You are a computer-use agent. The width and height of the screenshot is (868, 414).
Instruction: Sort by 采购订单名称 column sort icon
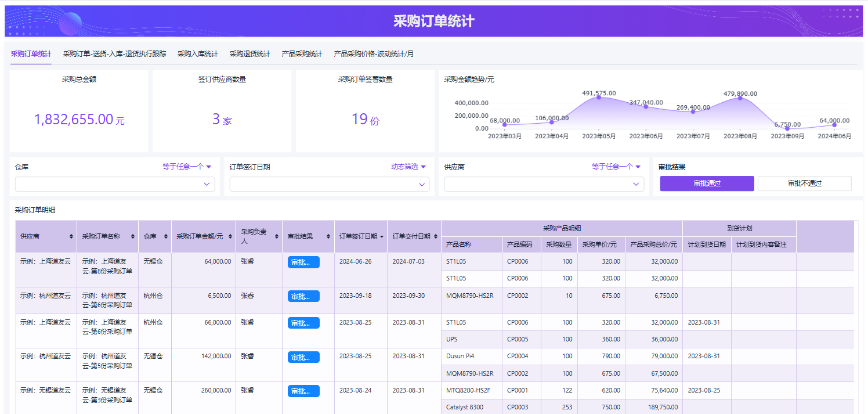[x=133, y=236]
